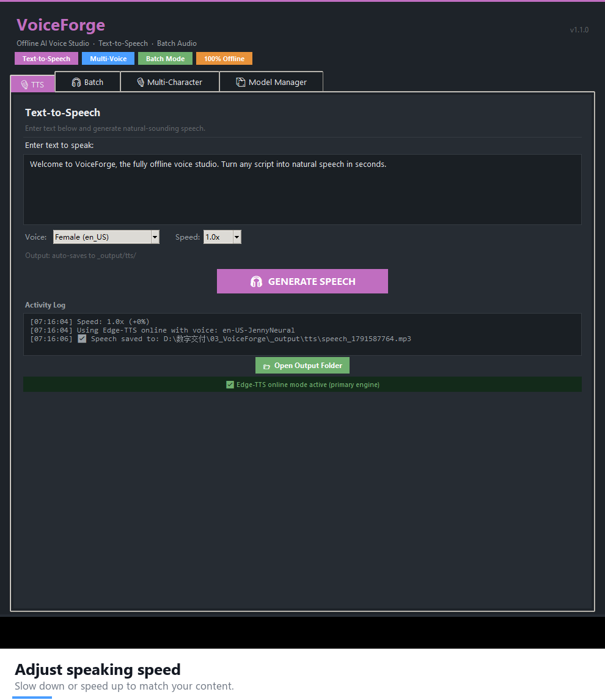Open the Batch tab

click(x=88, y=82)
